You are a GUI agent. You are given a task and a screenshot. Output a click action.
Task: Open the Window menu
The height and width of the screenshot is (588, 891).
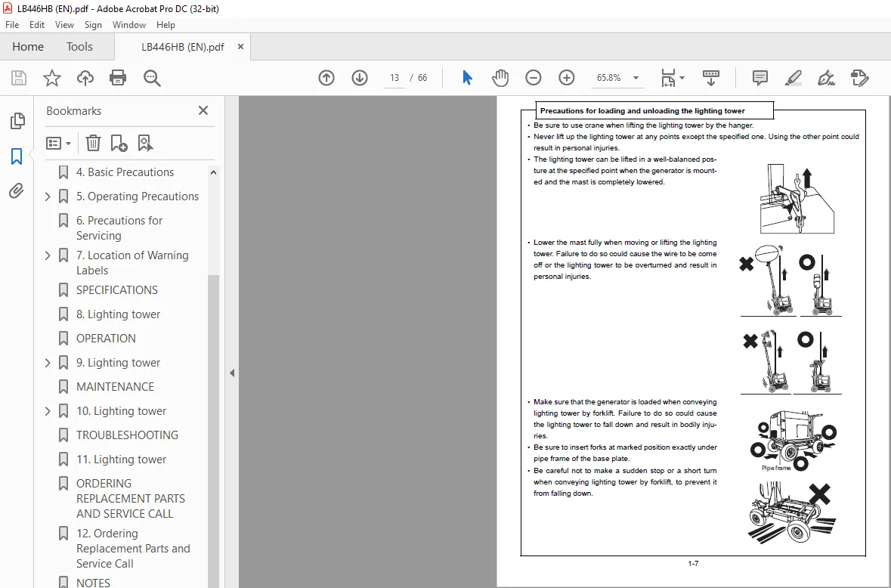coord(129,25)
